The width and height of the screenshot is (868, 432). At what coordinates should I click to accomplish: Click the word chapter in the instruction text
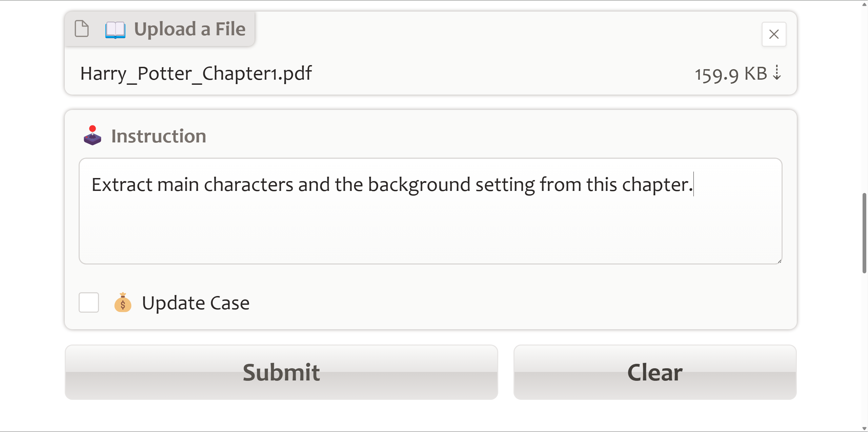point(655,185)
